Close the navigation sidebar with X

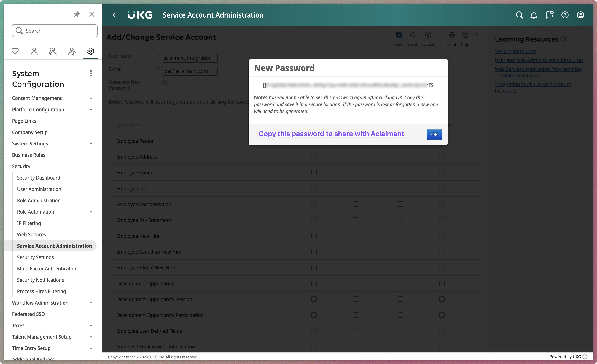(x=92, y=14)
